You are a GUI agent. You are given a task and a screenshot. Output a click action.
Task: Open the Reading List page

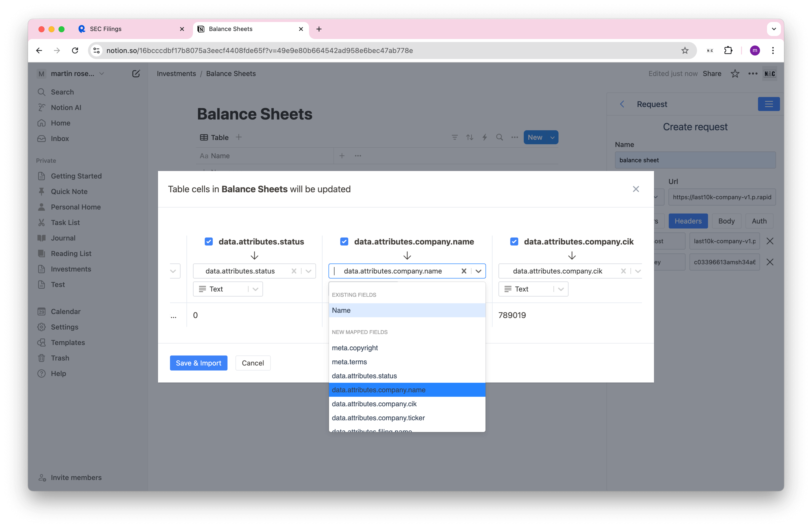71,253
